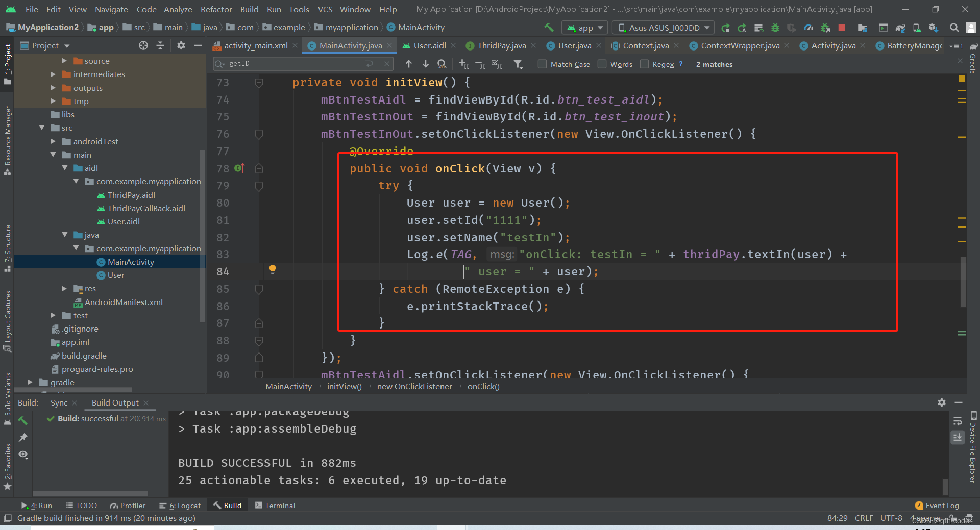Go to previous search occurrence arrow
Viewport: 980px width, 530px height.
tap(409, 64)
